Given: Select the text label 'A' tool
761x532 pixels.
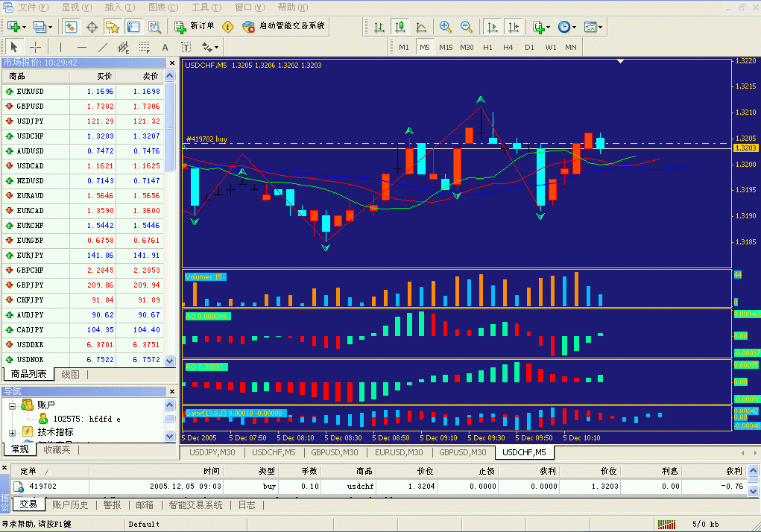Looking at the screenshot, I should (x=165, y=47).
